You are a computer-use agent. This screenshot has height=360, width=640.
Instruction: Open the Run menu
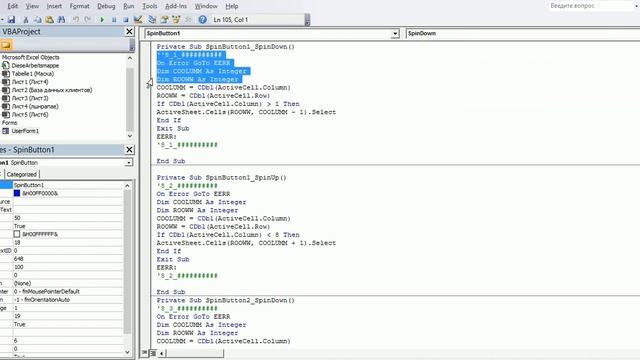point(129,6)
